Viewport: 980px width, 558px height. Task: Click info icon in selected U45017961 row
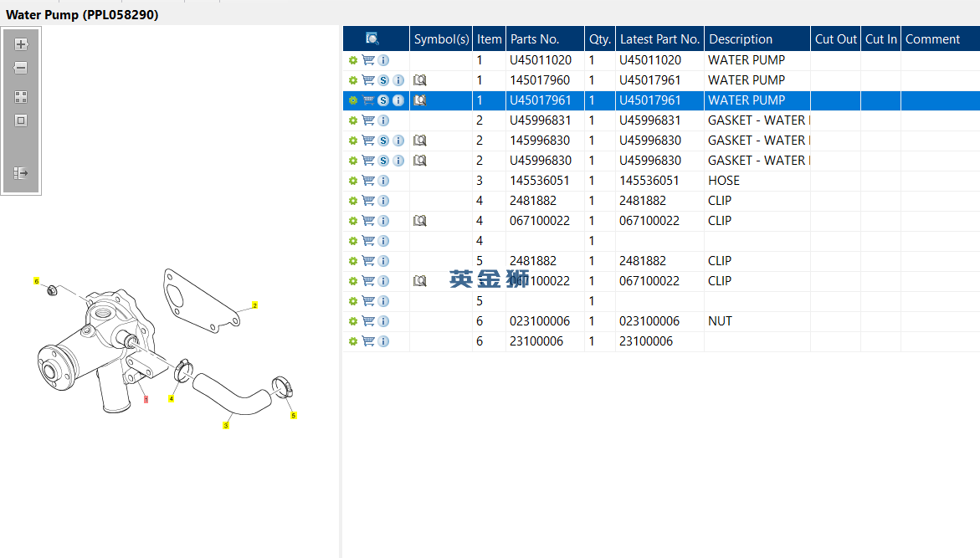(x=398, y=100)
